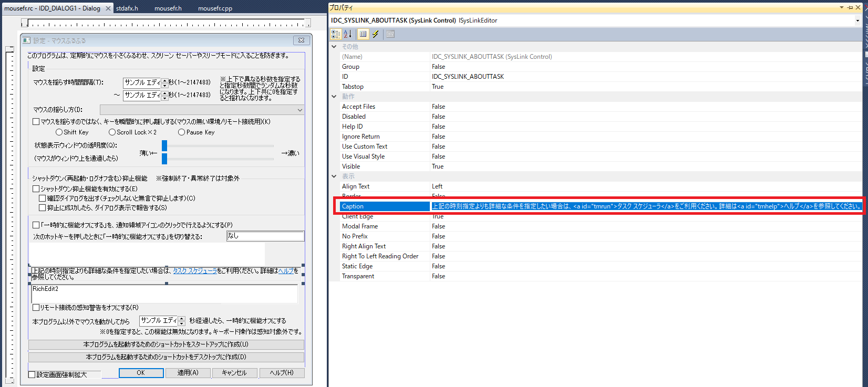Select the No Prefix property row
The image size is (868, 387).
[x=601, y=236]
